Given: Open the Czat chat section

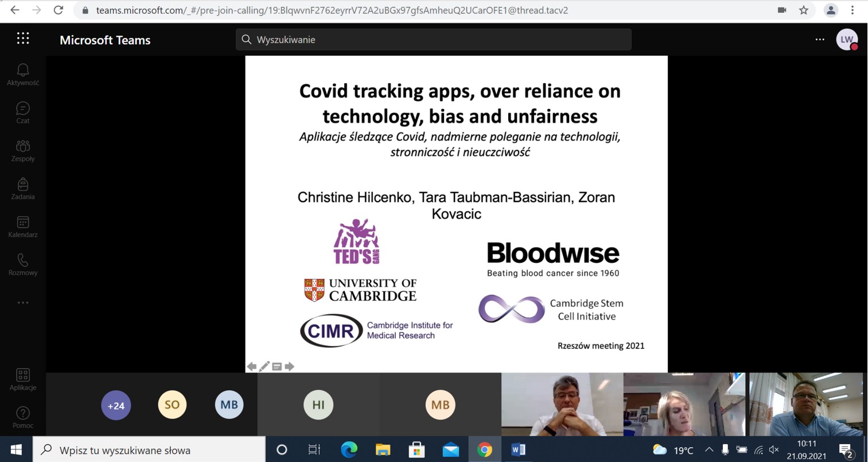Looking at the screenshot, I should [23, 112].
